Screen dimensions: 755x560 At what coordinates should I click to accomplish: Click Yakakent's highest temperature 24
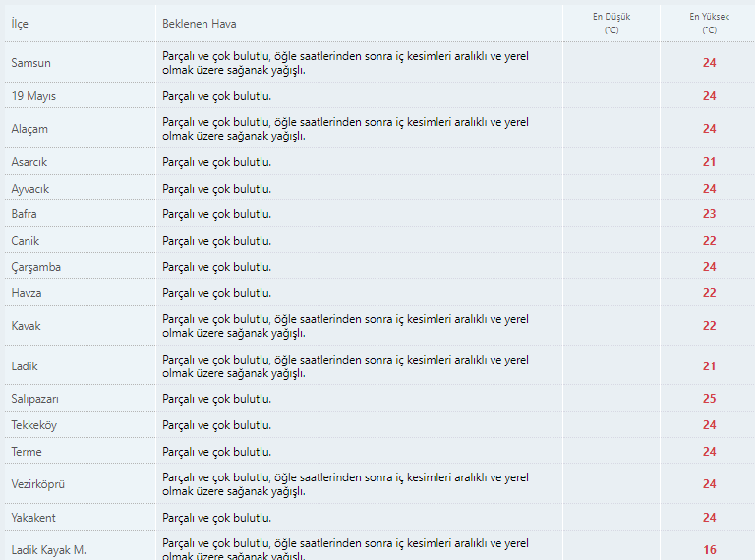click(x=709, y=517)
